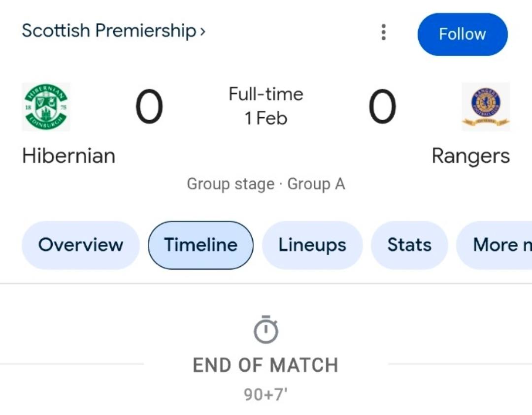
Task: Click the END OF MATCH timeline marker
Action: 266,365
